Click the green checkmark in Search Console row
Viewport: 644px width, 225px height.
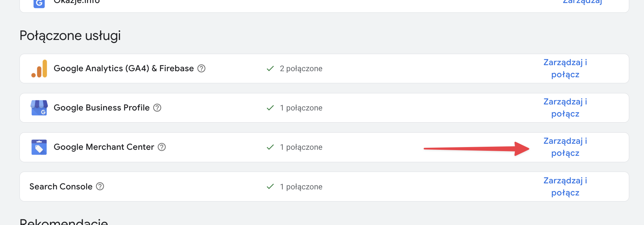click(270, 186)
